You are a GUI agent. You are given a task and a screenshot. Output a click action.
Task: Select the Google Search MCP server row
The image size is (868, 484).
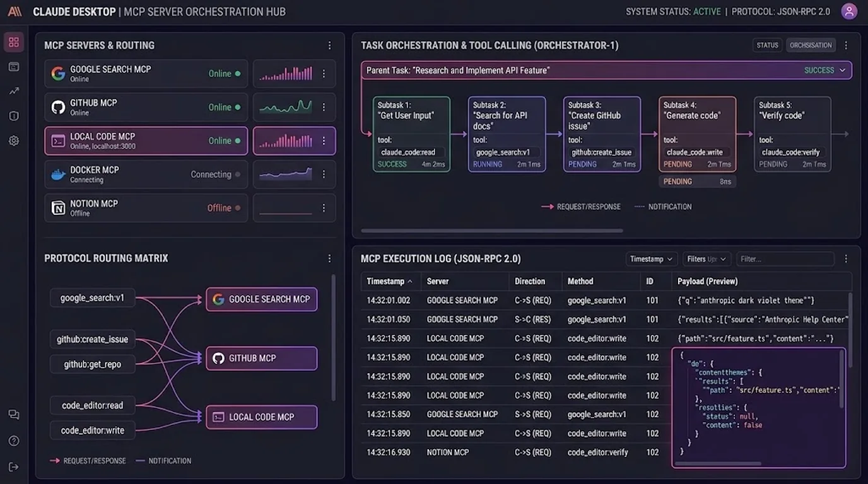146,74
